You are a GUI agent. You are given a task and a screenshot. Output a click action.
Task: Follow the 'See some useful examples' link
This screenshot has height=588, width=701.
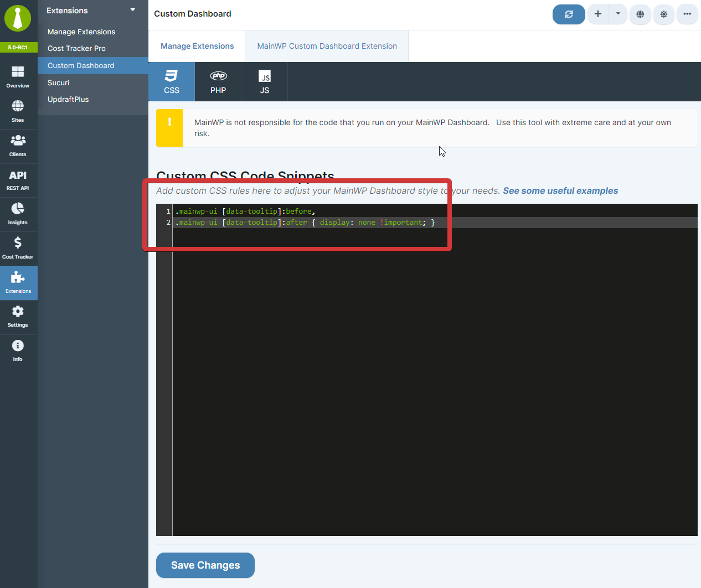tap(560, 190)
